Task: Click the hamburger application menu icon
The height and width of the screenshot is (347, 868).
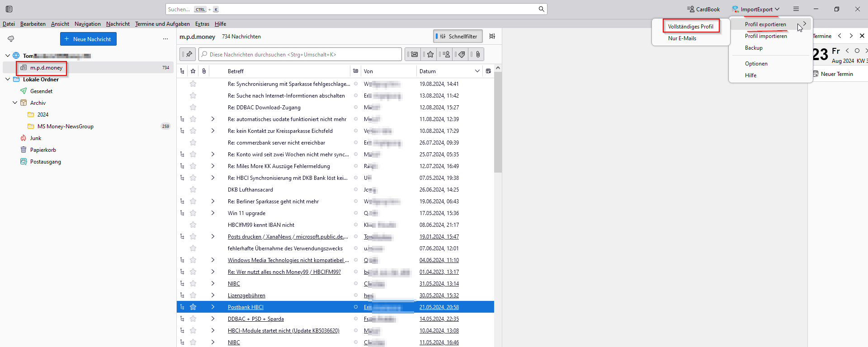Action: [796, 9]
